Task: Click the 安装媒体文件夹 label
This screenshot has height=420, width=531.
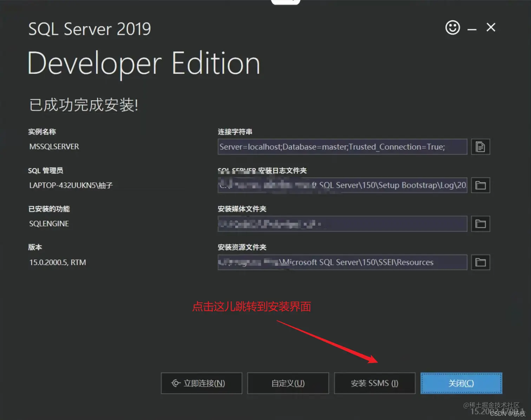Action: (242, 209)
